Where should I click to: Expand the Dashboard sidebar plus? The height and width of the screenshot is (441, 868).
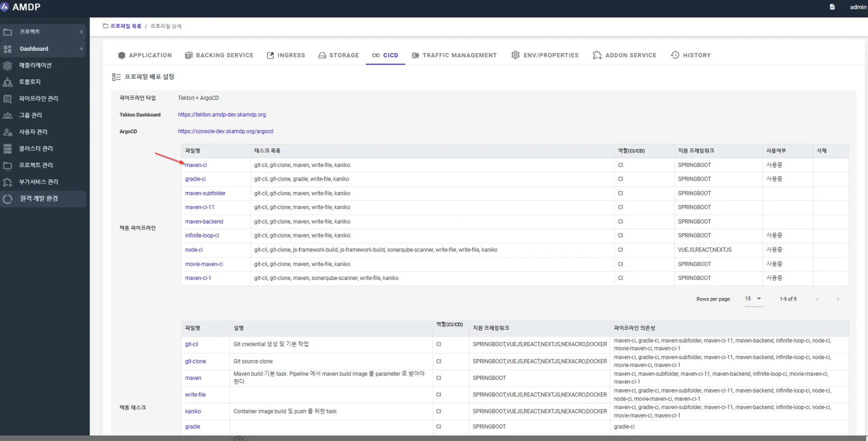(81, 49)
